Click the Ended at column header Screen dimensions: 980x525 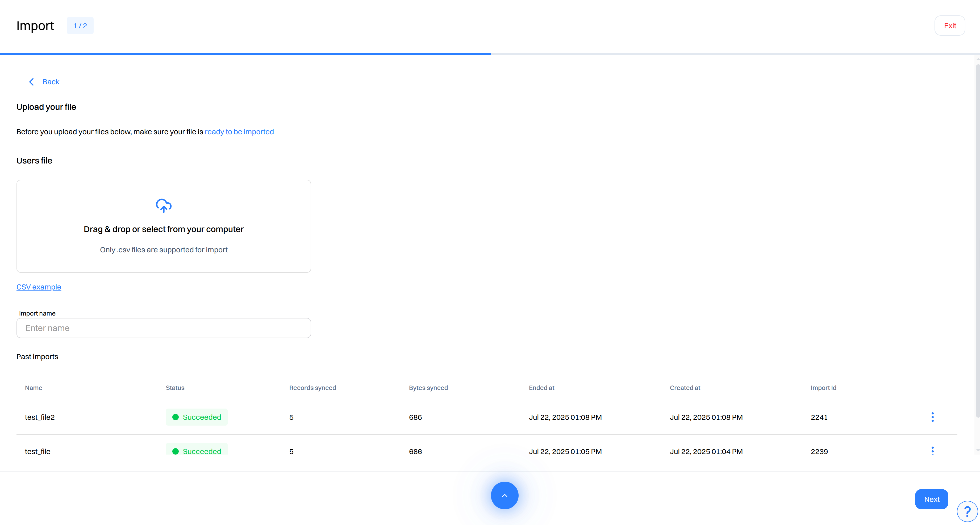(541, 388)
